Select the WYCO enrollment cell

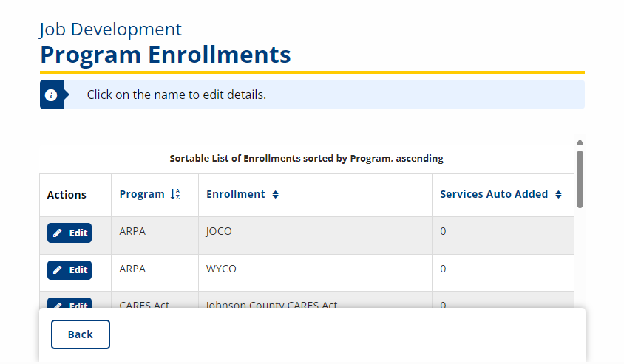point(221,269)
